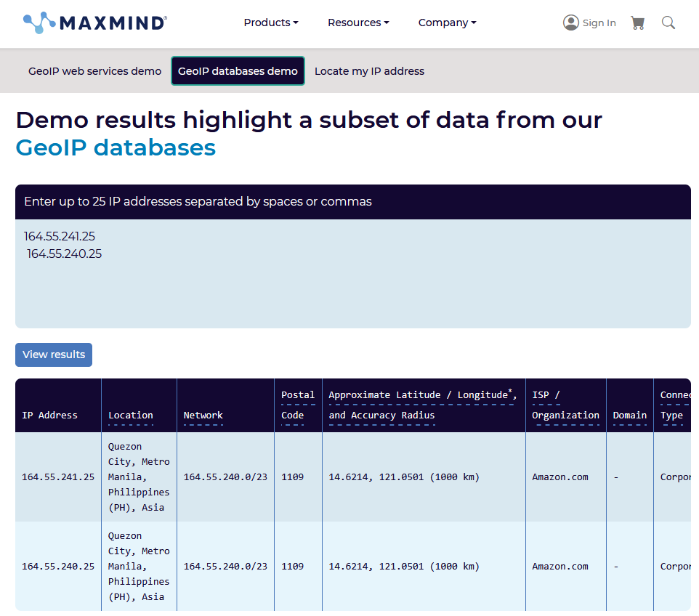Open the GeoIP databases link in heading
The height and width of the screenshot is (616, 699).
pos(115,147)
